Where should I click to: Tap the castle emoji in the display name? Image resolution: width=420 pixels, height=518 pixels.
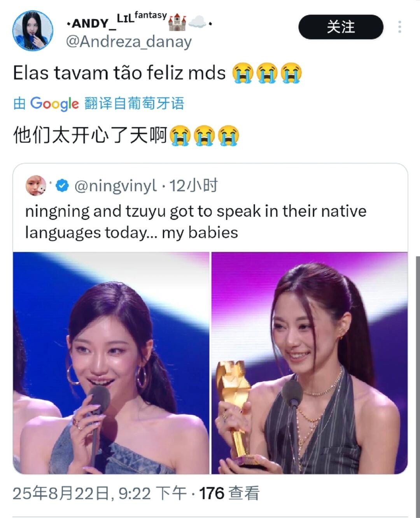(x=177, y=22)
